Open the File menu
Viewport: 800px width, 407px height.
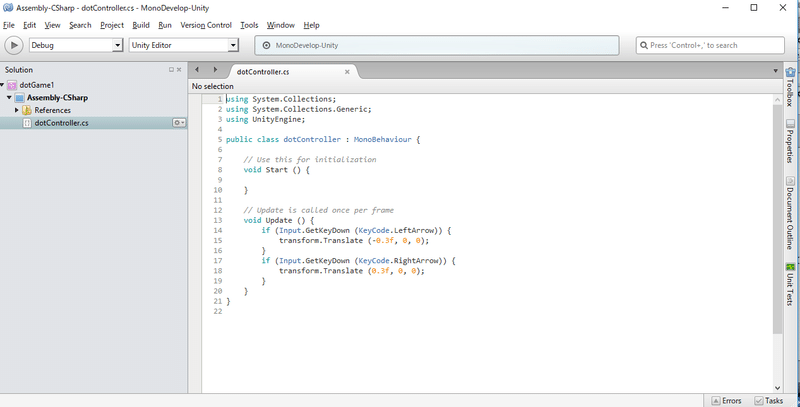tap(9, 25)
